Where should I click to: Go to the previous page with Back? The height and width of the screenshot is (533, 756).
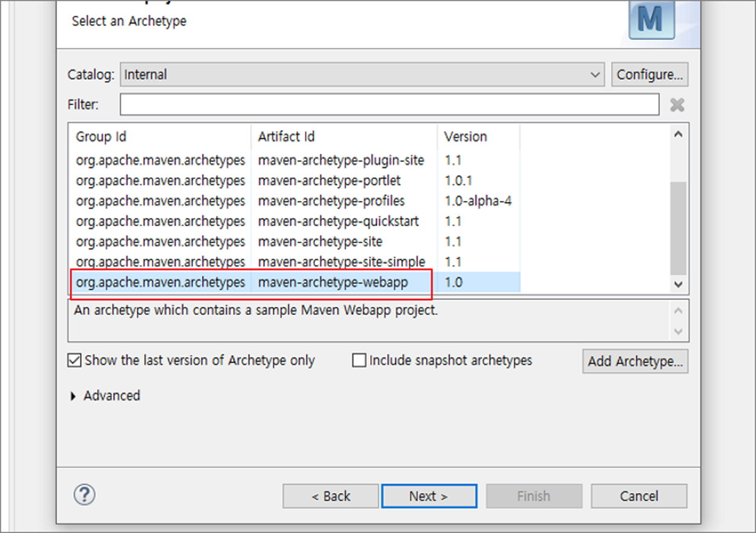(x=330, y=496)
